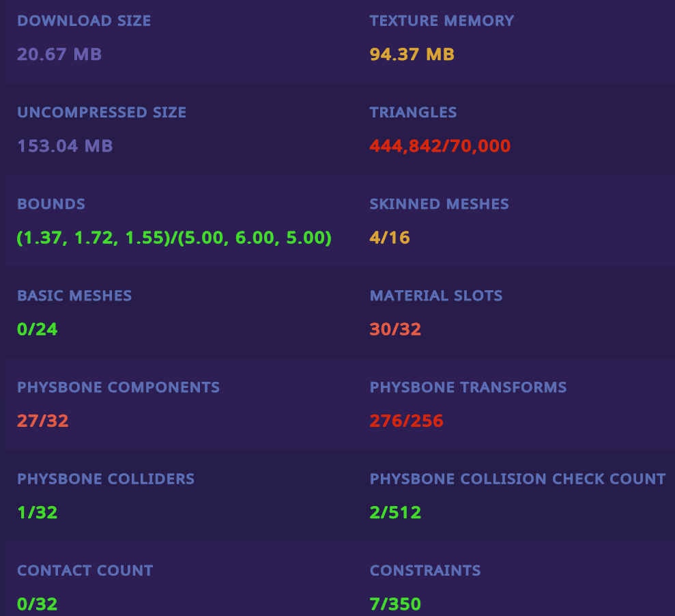Select the red 444,842/70,000 triangles value
Screen dimensions: 675x616
[440, 145]
